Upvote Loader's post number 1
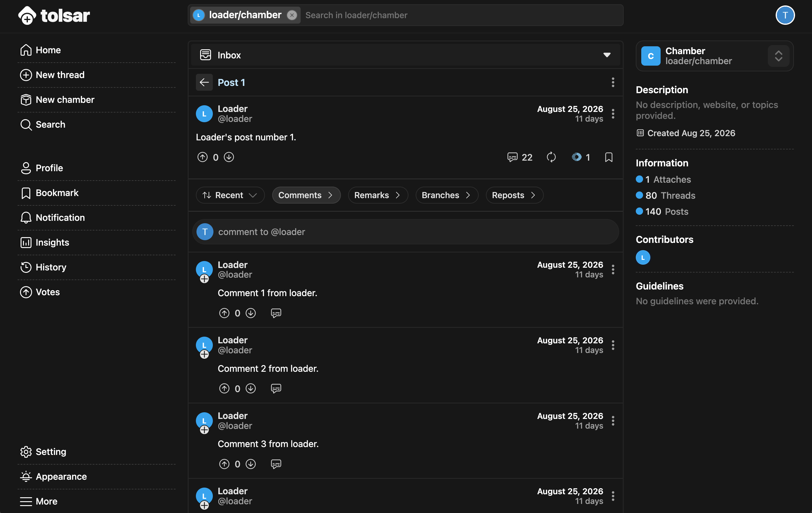This screenshot has width=812, height=513. [202, 157]
